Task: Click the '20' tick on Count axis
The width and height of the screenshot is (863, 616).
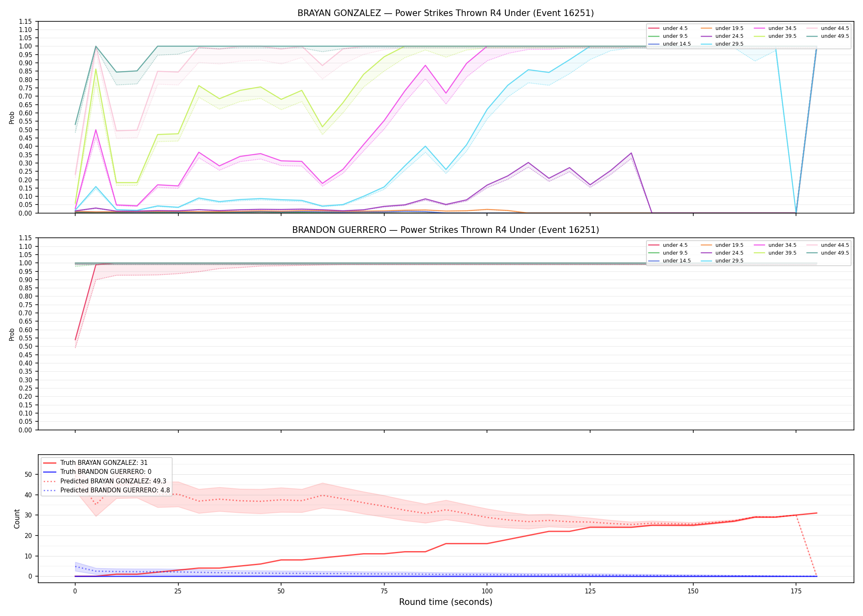Action: pyautogui.click(x=28, y=536)
